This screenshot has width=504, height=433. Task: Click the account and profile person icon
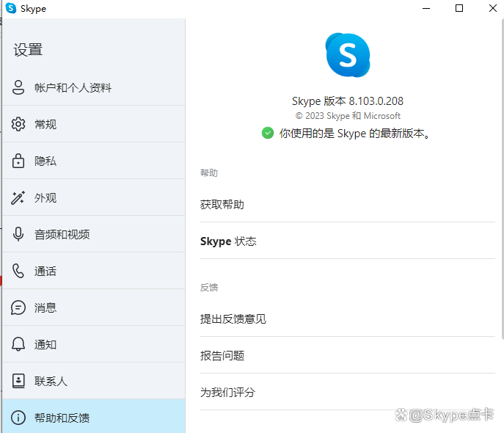(18, 87)
